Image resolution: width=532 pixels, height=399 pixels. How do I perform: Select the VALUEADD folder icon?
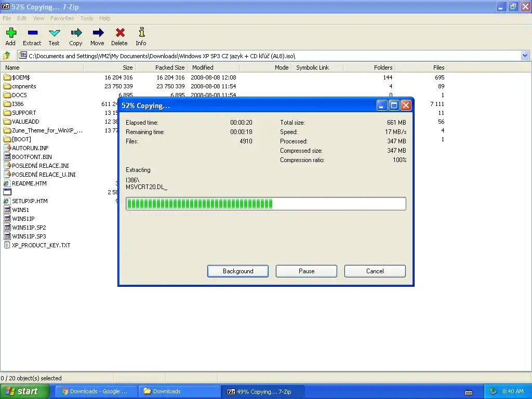click(x=7, y=122)
